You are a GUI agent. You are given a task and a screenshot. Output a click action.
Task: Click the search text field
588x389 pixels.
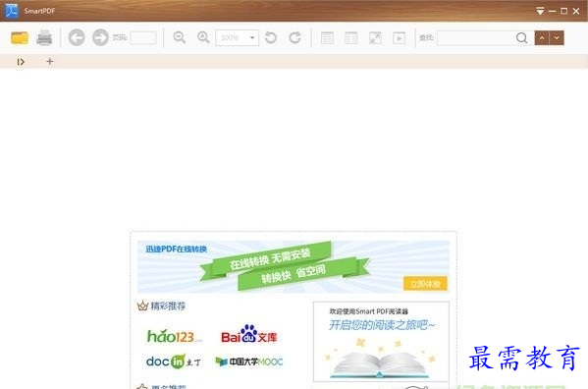click(x=475, y=38)
